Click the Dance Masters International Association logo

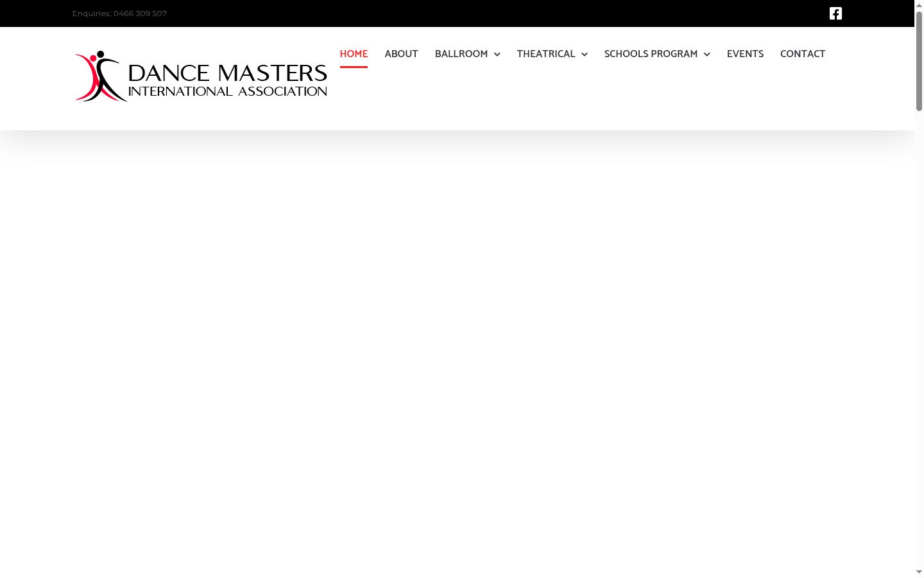tap(201, 76)
